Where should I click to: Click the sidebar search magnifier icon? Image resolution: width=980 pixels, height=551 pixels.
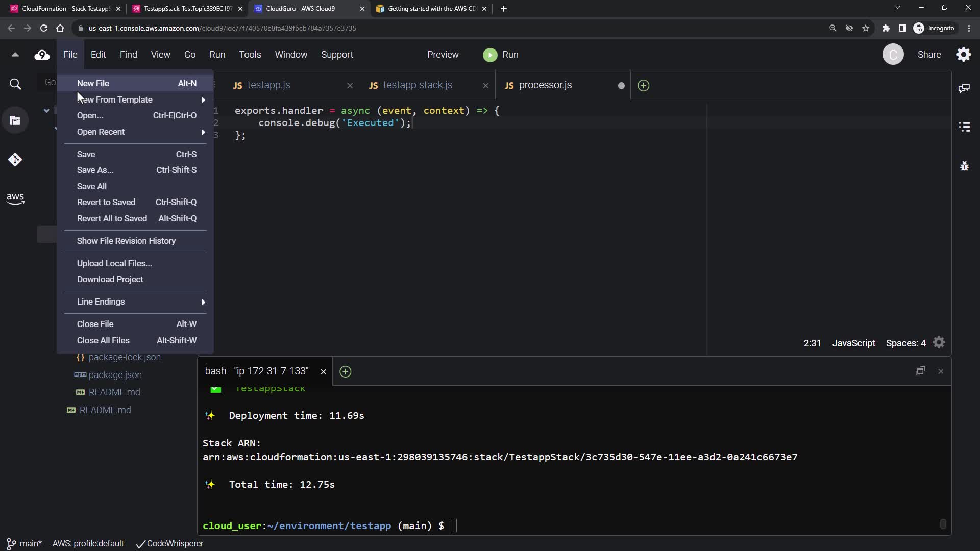(x=15, y=84)
